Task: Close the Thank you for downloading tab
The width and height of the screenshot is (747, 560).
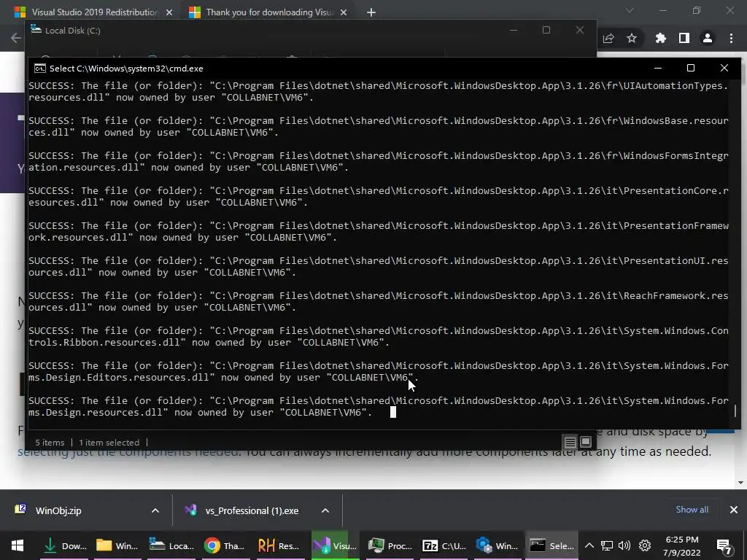Action: [344, 12]
